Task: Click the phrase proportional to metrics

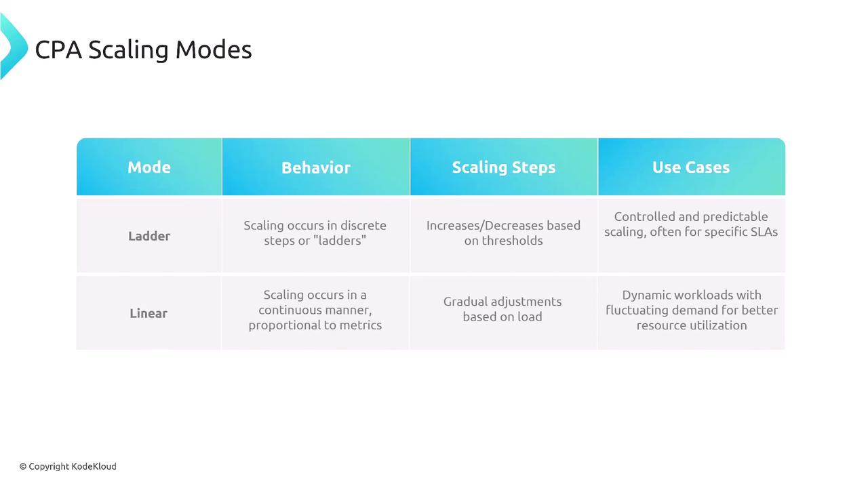Action: click(315, 325)
